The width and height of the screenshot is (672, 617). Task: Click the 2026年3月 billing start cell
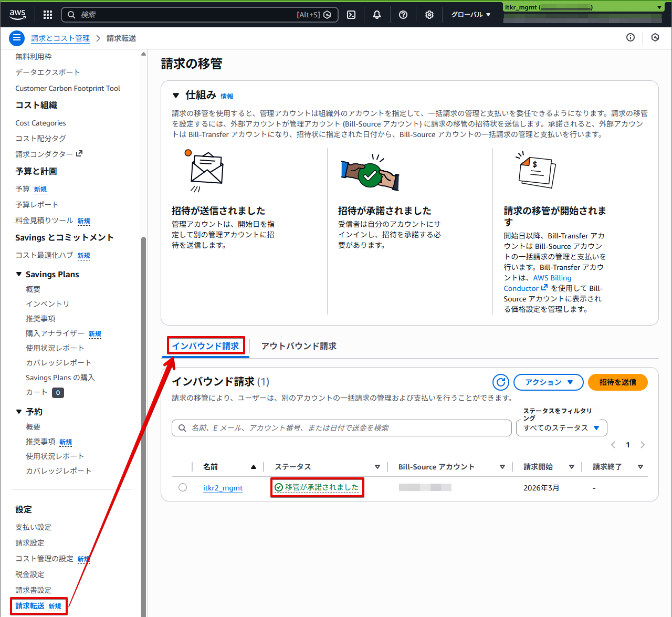(541, 488)
